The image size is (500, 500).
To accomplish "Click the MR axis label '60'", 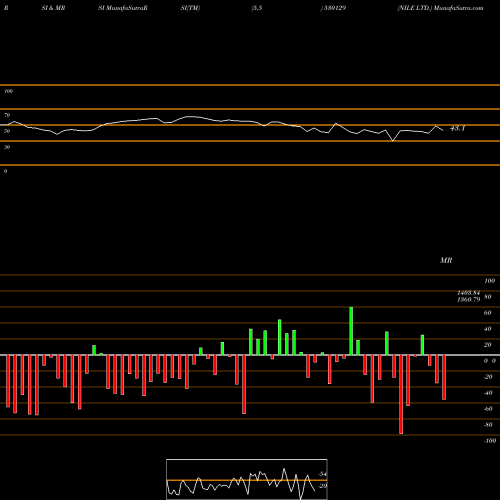I will tap(488, 313).
